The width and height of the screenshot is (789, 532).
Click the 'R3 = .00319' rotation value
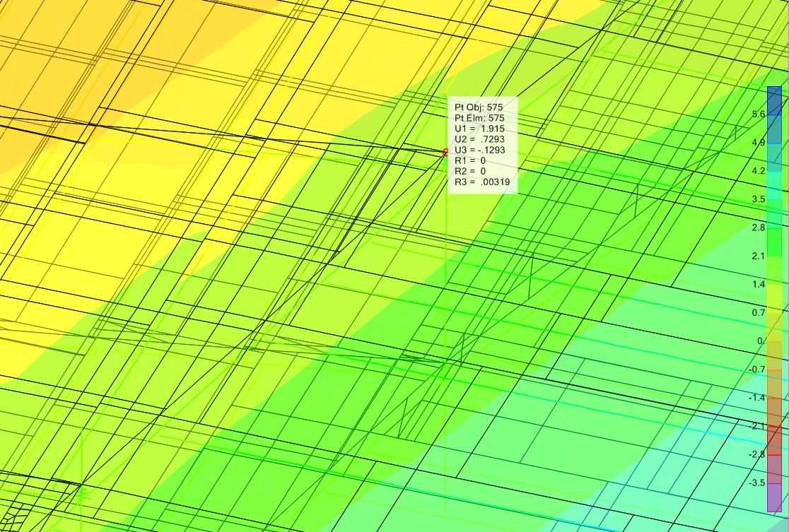point(482,182)
